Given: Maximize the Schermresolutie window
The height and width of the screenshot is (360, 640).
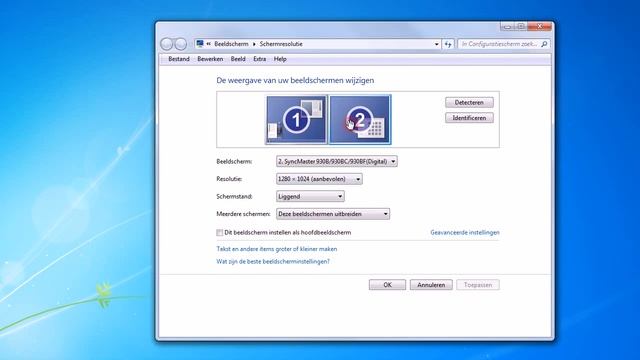Looking at the screenshot, I should [x=521, y=27].
